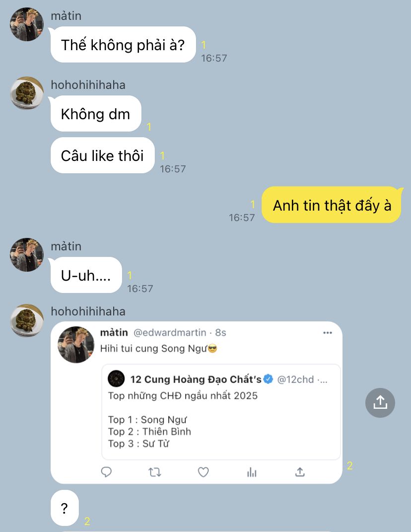This screenshot has height=532, width=411.
Task: Tap the 'Câu like thôi' message bubble
Action: coord(102,155)
